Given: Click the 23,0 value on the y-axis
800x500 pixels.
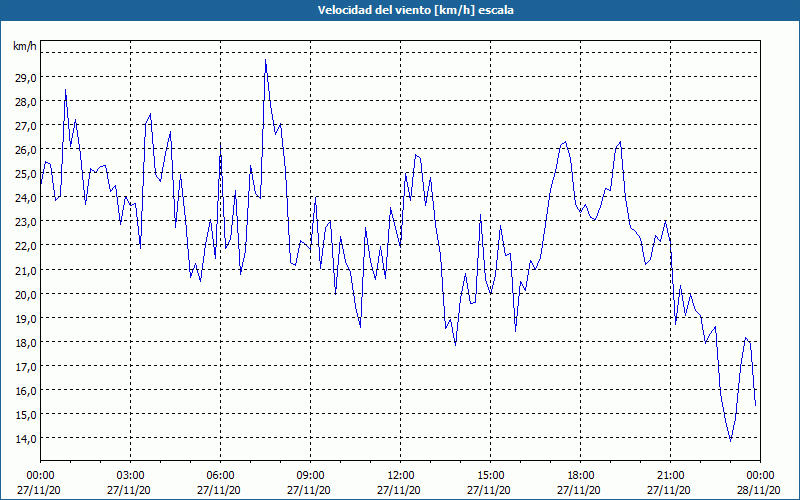Looking at the screenshot, I should 26,222.
